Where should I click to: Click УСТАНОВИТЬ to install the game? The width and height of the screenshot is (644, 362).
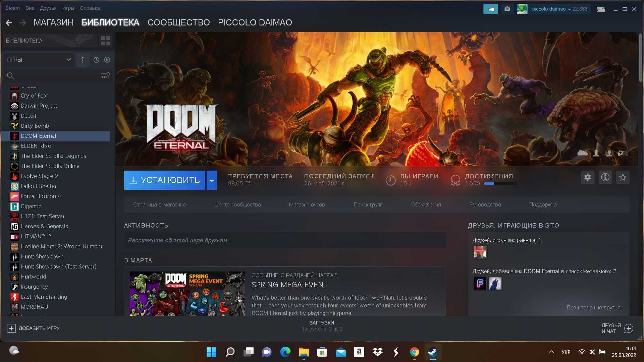(x=165, y=180)
